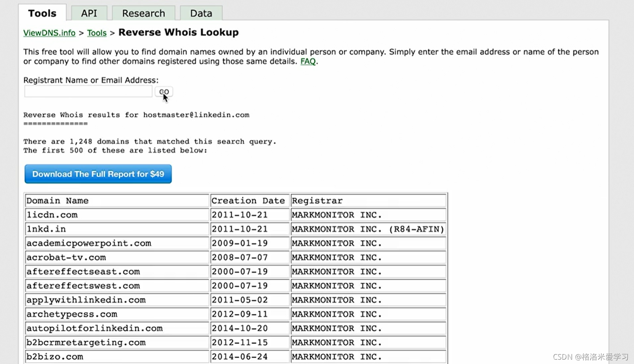This screenshot has width=634, height=364.
Task: Click the GO button
Action: (164, 91)
